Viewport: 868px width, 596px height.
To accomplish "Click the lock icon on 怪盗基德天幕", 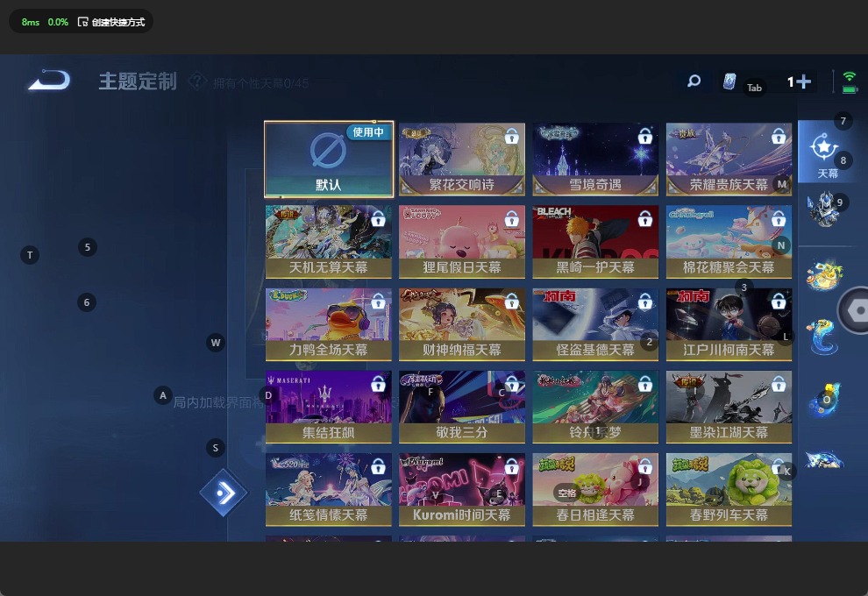I will pyautogui.click(x=645, y=301).
